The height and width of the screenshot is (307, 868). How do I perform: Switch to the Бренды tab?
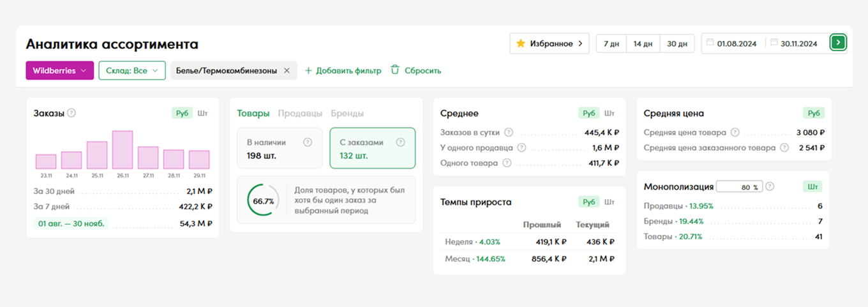[x=347, y=113]
